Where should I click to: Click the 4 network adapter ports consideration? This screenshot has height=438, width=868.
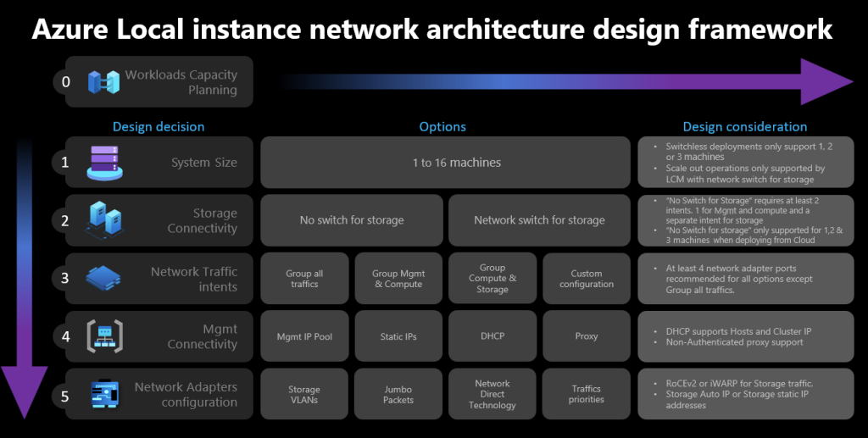pyautogui.click(x=739, y=279)
